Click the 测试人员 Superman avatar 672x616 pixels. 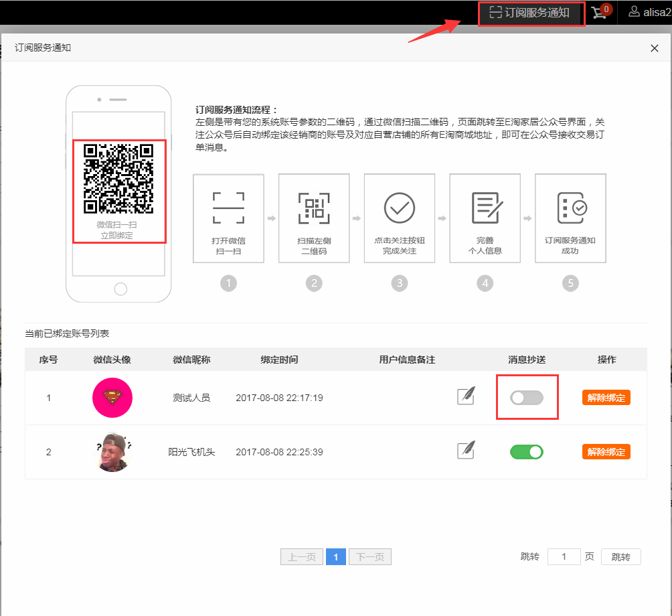coord(112,398)
